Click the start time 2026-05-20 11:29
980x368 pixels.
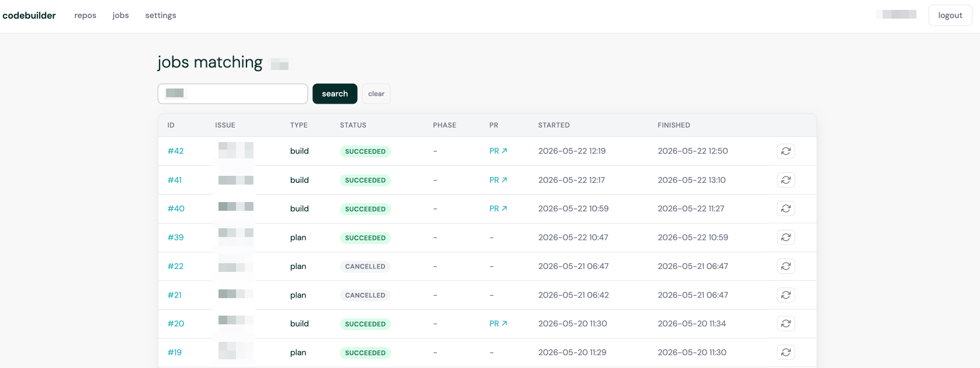point(572,352)
